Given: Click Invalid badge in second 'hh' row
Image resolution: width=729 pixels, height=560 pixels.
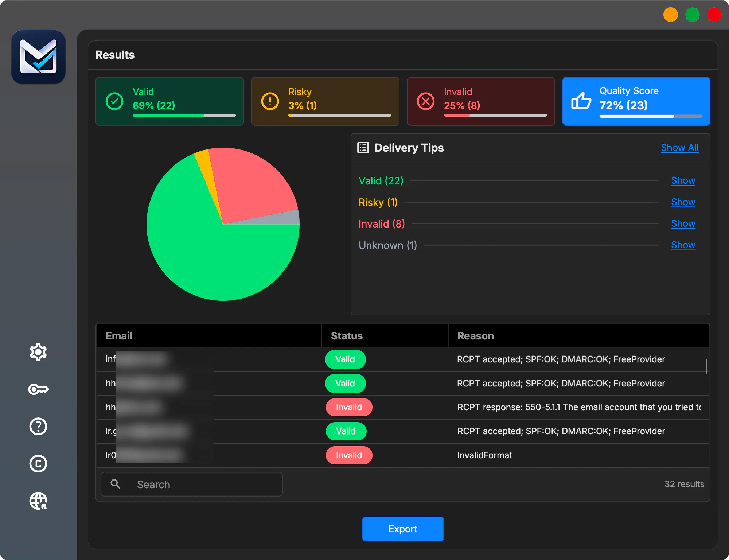Looking at the screenshot, I should [349, 407].
